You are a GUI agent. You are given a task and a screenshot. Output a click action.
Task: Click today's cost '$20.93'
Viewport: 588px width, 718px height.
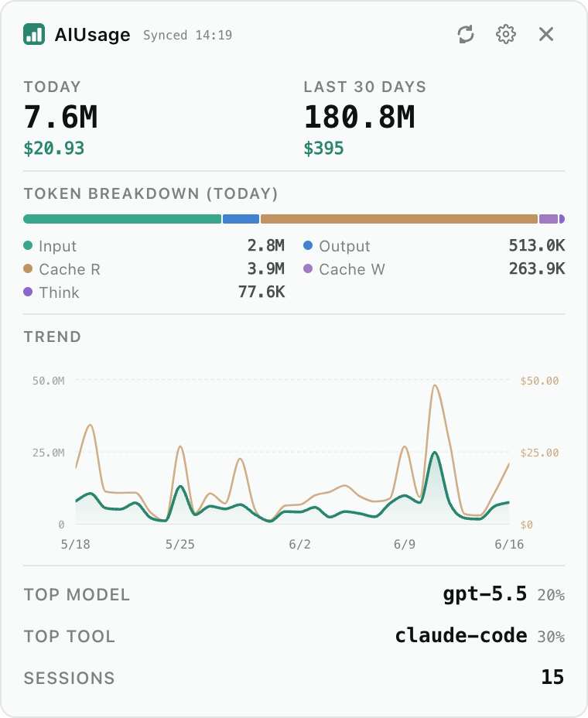click(x=54, y=149)
